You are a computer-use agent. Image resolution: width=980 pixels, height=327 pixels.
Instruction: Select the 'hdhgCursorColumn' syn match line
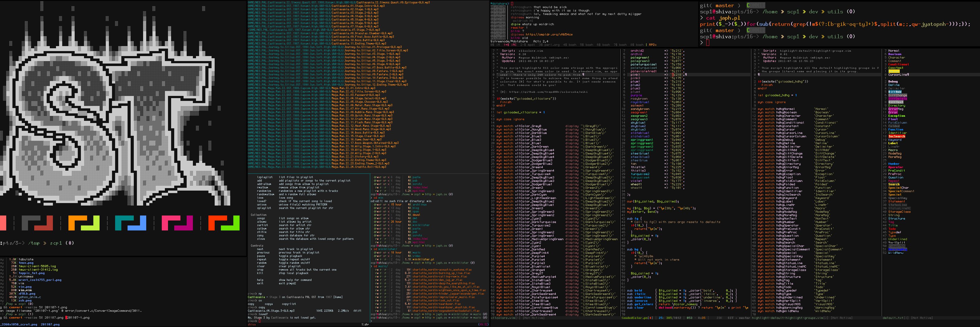click(x=798, y=136)
